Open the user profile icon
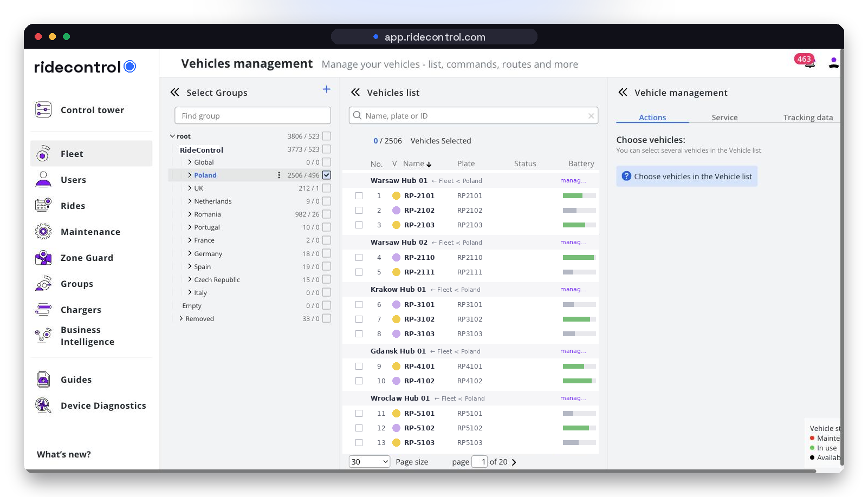The width and height of the screenshot is (868, 497). point(833,63)
